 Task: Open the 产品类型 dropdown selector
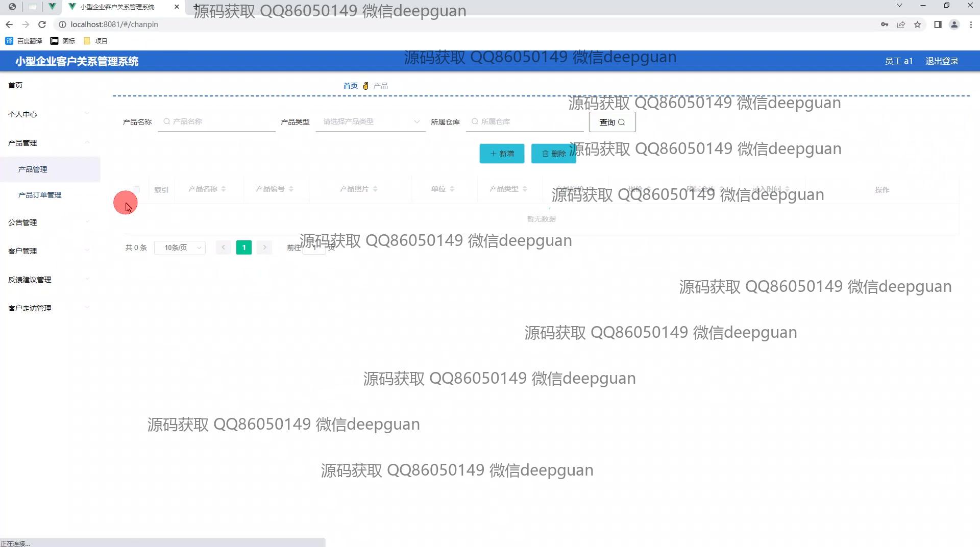point(371,121)
